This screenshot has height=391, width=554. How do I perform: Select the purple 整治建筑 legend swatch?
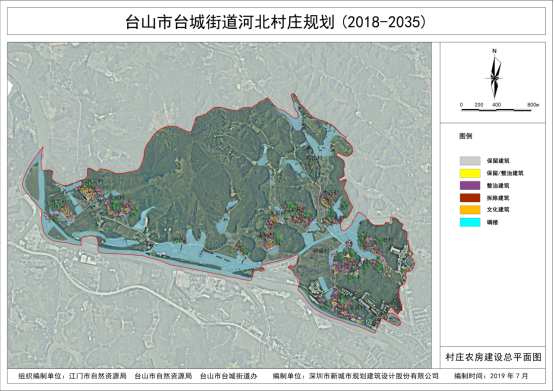(470, 185)
